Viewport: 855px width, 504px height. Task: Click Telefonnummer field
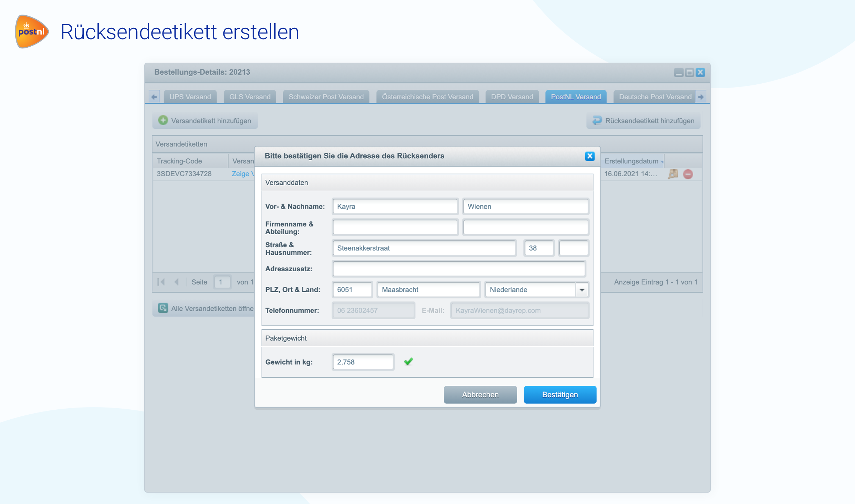click(373, 310)
